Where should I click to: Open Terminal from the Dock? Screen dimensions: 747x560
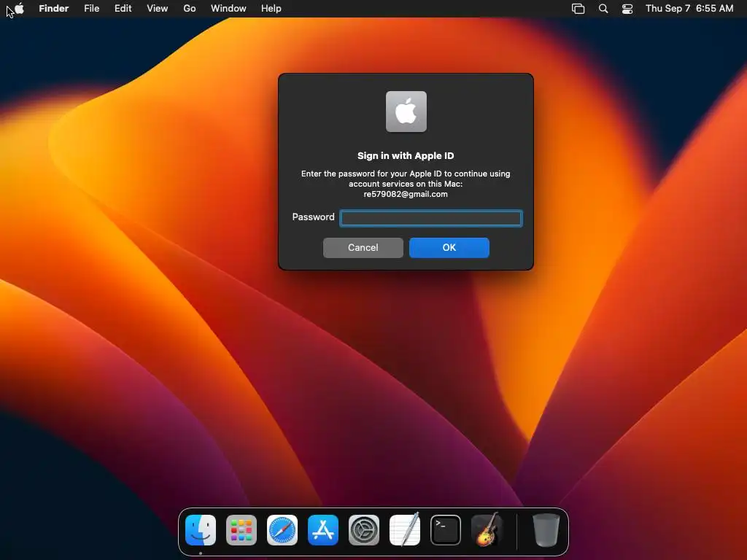tap(446, 530)
